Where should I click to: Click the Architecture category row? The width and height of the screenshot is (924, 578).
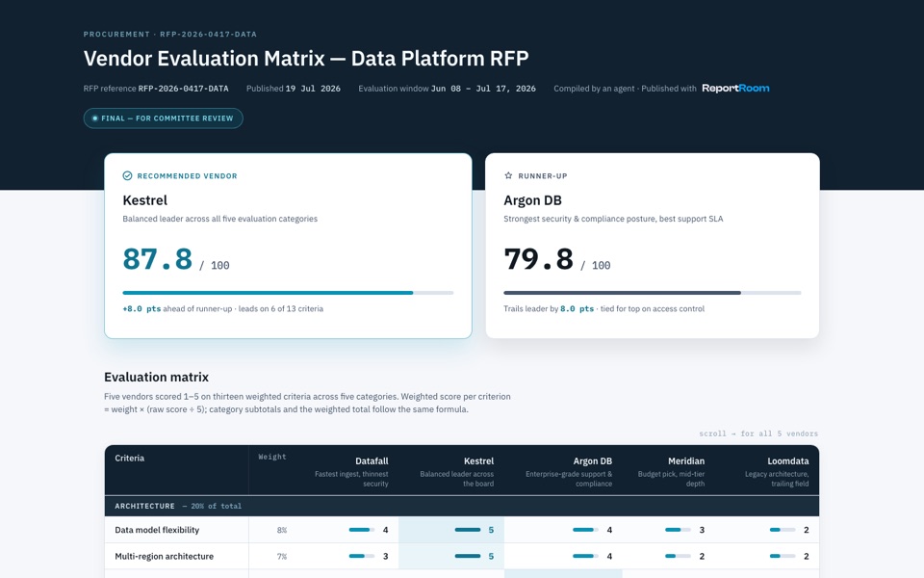click(x=462, y=506)
